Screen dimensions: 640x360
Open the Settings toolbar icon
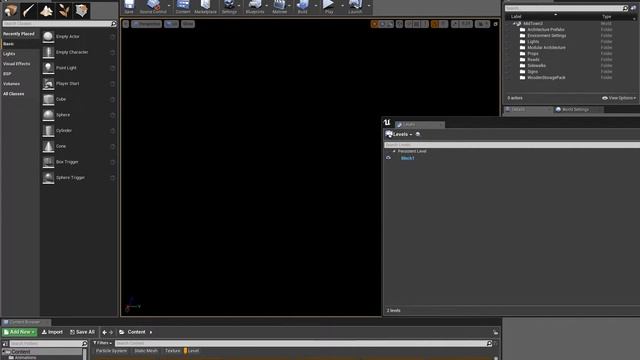point(229,7)
